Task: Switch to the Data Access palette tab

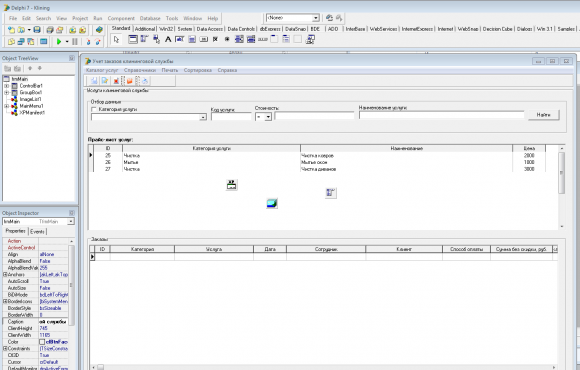Action: point(209,29)
